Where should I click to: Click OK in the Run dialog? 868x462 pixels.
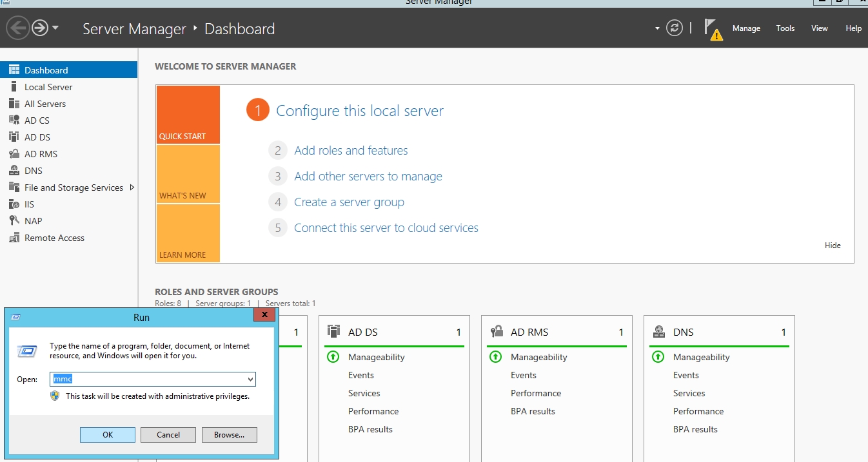point(108,435)
